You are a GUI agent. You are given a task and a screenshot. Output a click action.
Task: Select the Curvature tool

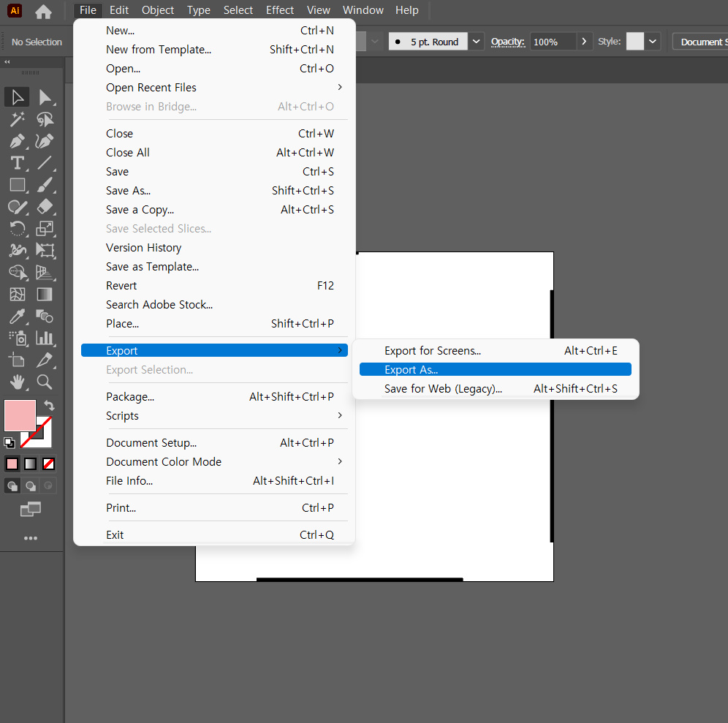click(45, 141)
